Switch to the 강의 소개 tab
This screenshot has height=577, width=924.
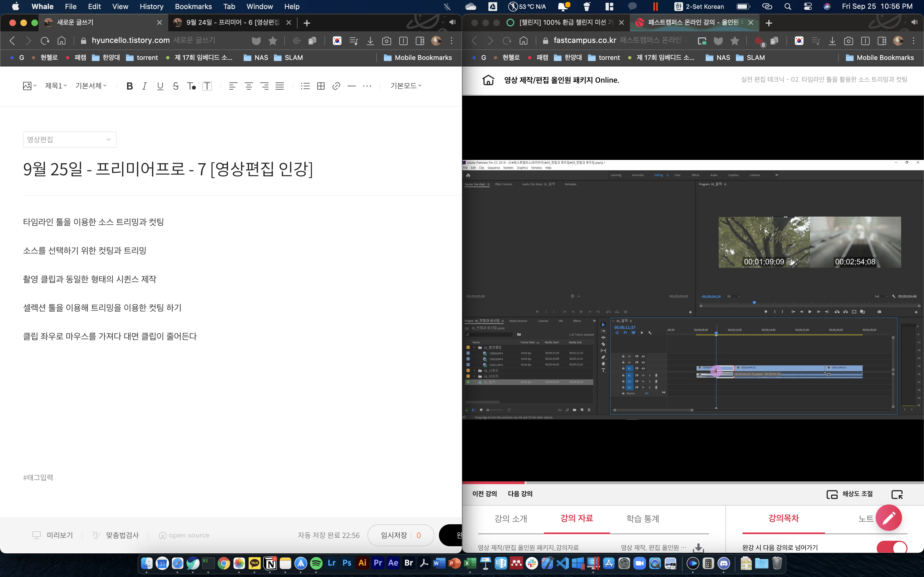coord(510,519)
